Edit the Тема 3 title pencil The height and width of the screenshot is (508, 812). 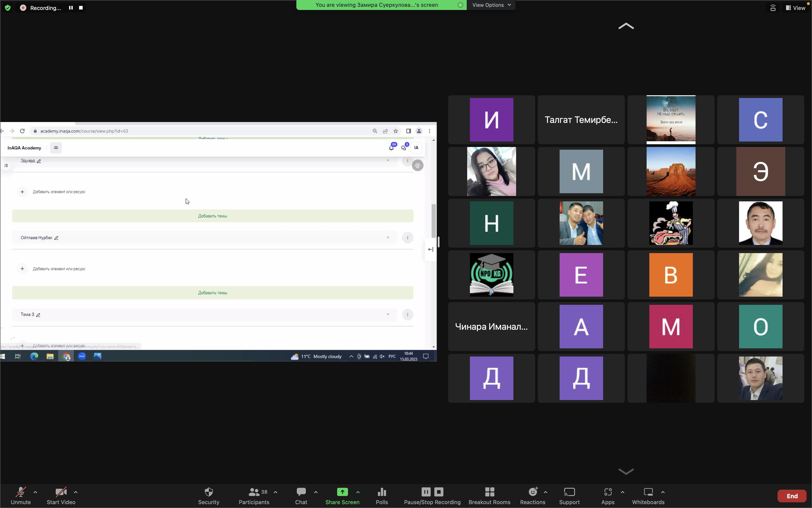[x=38, y=315]
